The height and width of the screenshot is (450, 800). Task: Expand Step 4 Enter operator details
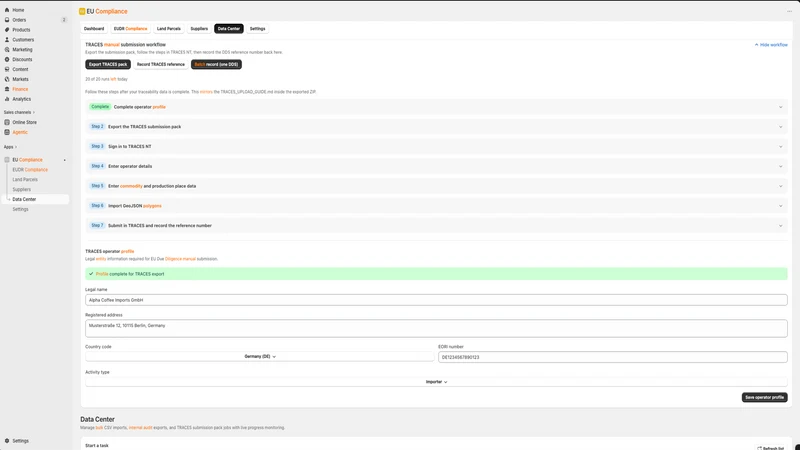(x=436, y=166)
